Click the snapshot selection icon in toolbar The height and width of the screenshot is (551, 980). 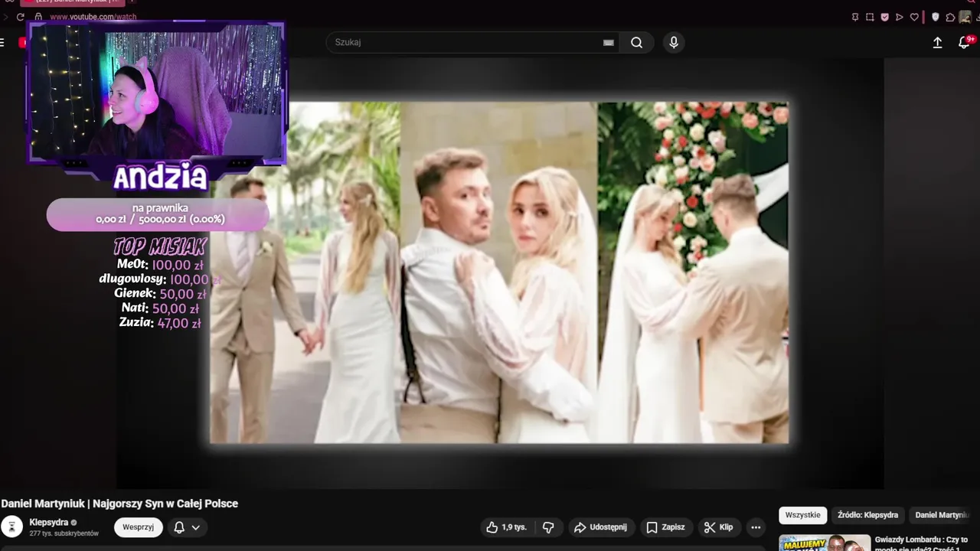point(870,17)
